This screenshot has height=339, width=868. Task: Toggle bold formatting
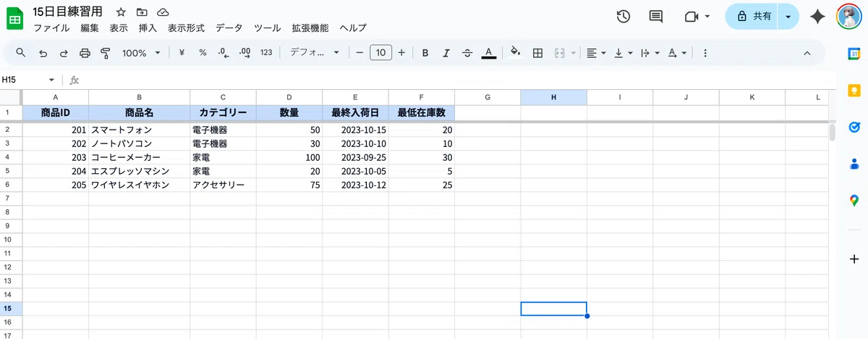tap(425, 53)
